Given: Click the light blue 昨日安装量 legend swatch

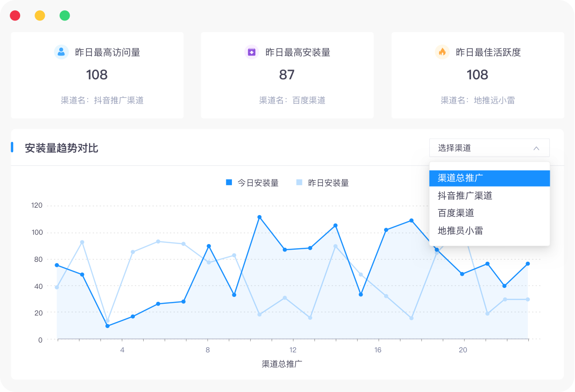Looking at the screenshot, I should point(299,182).
